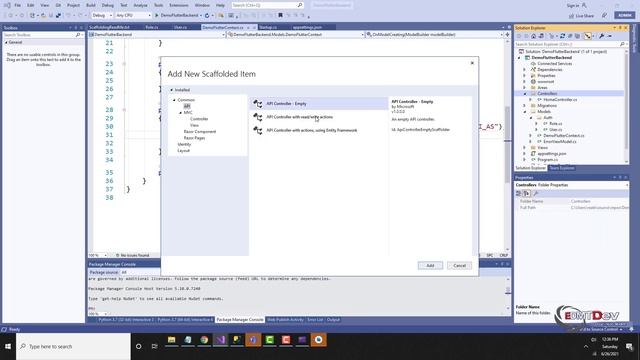Select Layout category in dialog
Viewport: 640px width, 360px height.
point(183,151)
